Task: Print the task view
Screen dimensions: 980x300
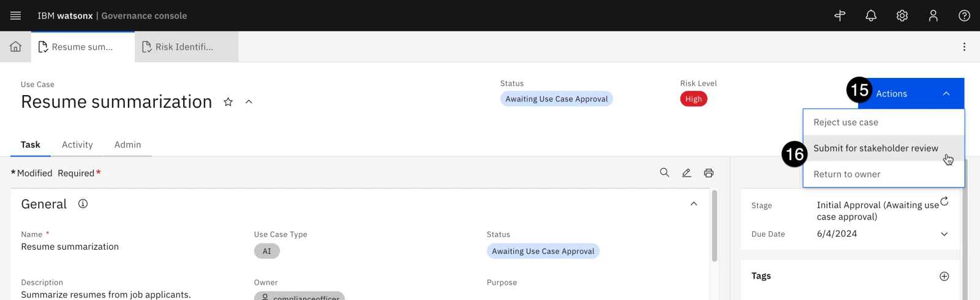Action: pos(709,173)
